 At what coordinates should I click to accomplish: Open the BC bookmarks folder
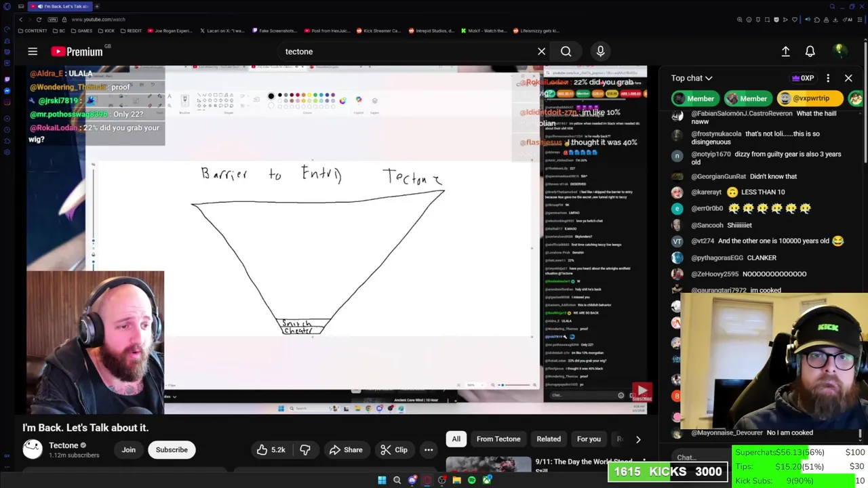click(60, 30)
